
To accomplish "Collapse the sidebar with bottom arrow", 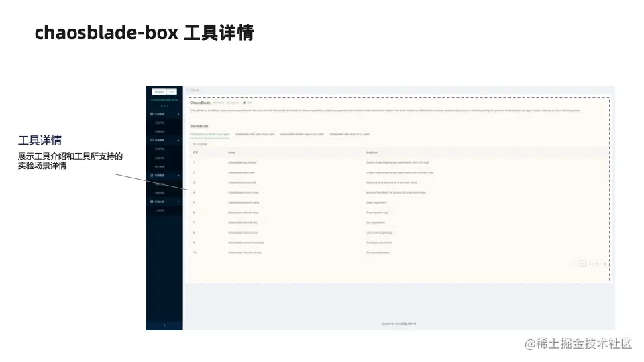I will coord(164,326).
